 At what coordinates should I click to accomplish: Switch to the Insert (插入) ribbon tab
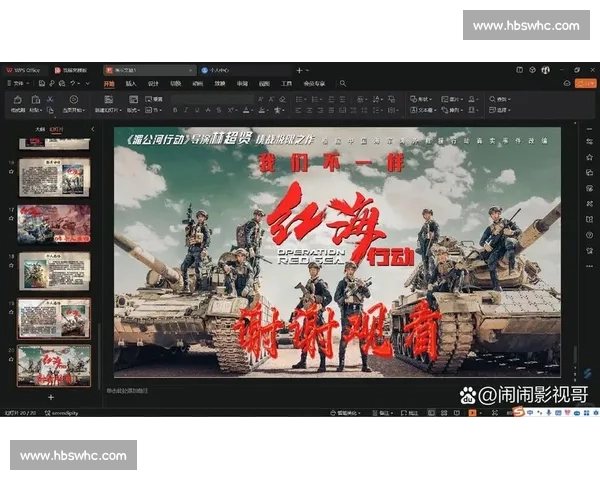click(131, 83)
